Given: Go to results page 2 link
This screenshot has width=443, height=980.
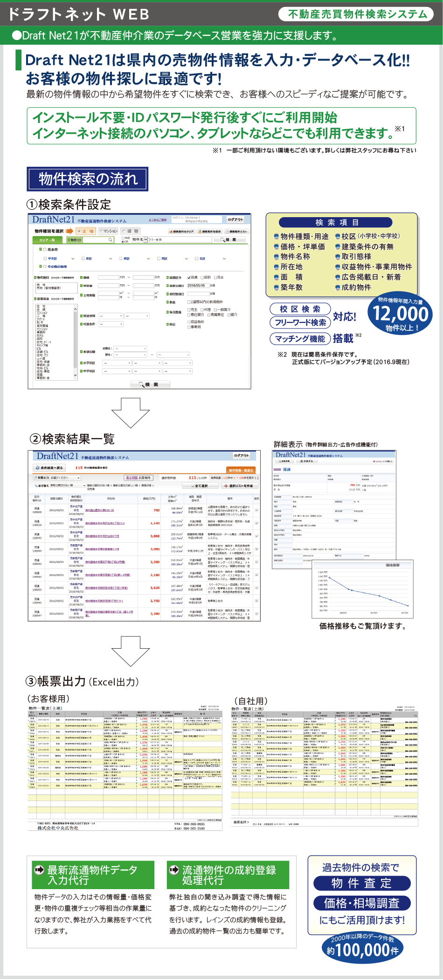Looking at the screenshot, I should click(x=257, y=478).
